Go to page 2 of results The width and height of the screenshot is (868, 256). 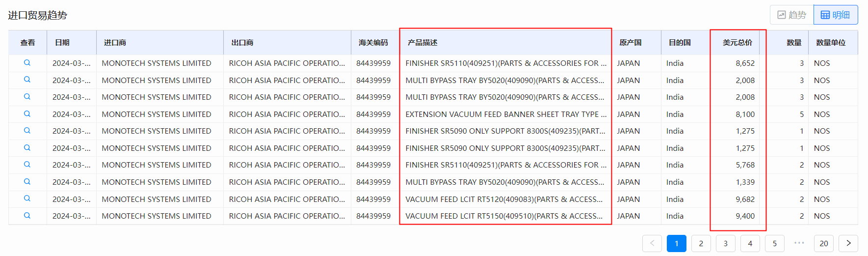tap(701, 243)
